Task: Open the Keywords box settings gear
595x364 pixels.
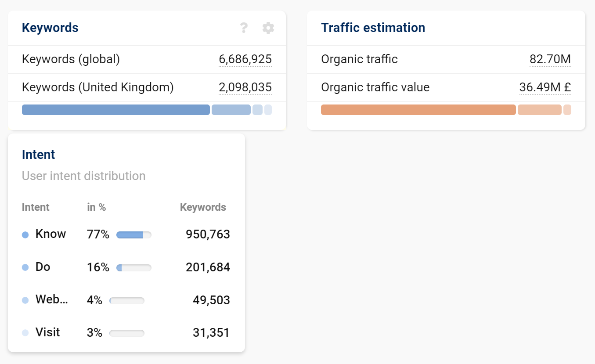Action: (x=268, y=28)
